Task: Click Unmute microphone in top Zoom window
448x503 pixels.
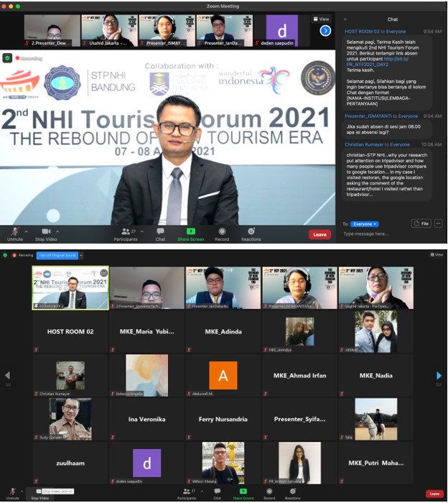Action: [15, 234]
